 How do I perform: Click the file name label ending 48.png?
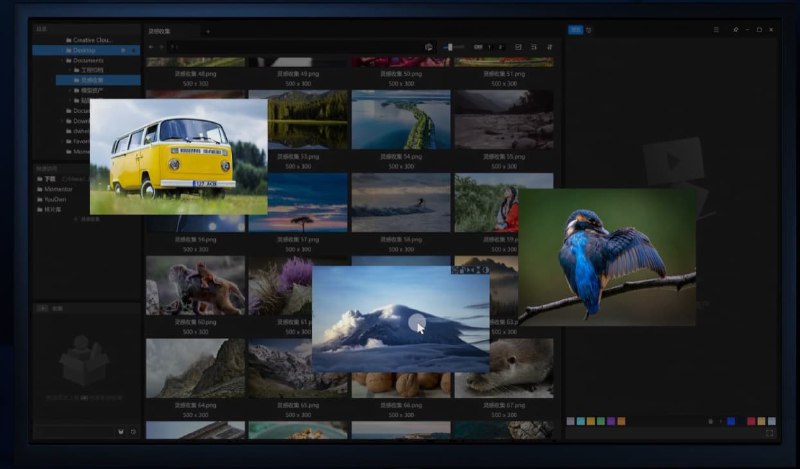point(195,73)
